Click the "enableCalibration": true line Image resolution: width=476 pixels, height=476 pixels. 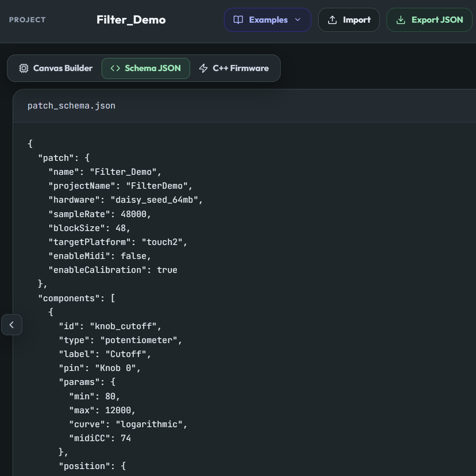(x=113, y=270)
